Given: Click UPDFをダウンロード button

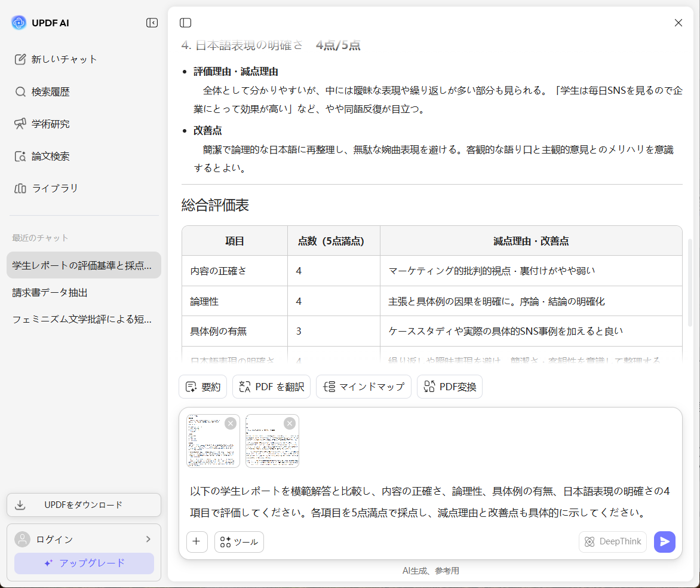Looking at the screenshot, I should [84, 505].
